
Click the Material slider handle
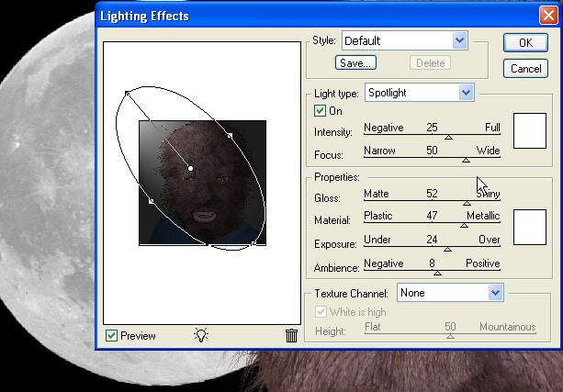(x=464, y=226)
